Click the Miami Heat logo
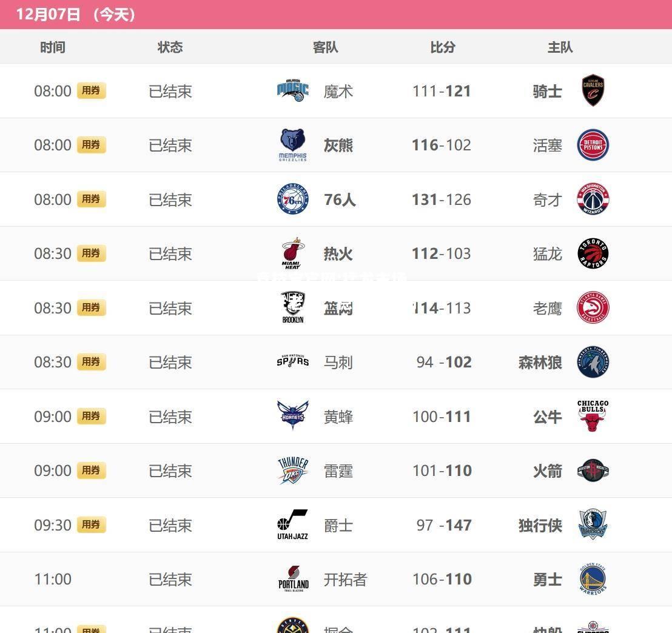The height and width of the screenshot is (633, 672). [x=293, y=253]
